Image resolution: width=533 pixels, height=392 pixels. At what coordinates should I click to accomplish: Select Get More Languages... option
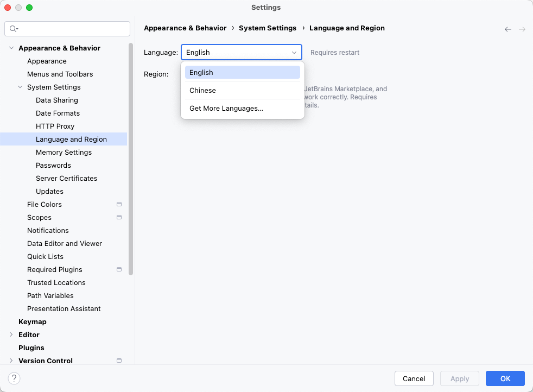[x=243, y=109]
